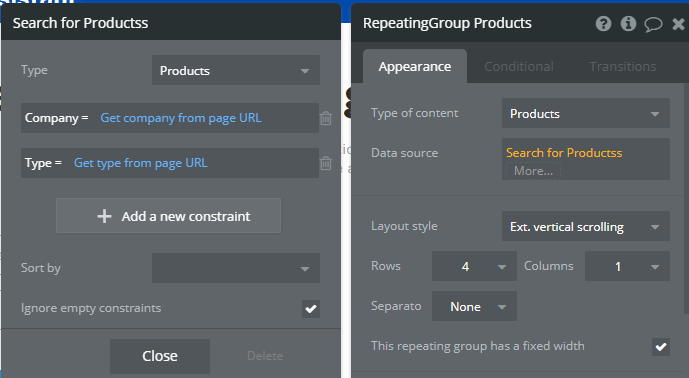
Task: Edit Get company from page URL expression
Action: pyautogui.click(x=181, y=118)
